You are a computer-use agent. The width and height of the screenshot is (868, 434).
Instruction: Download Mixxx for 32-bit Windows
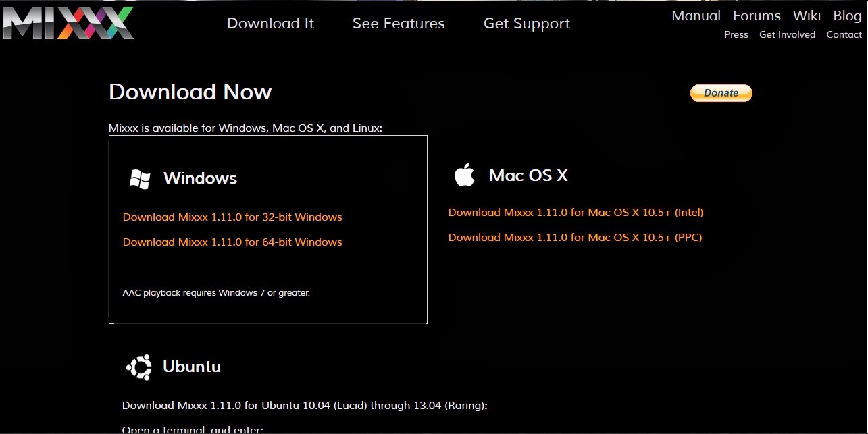pos(232,217)
